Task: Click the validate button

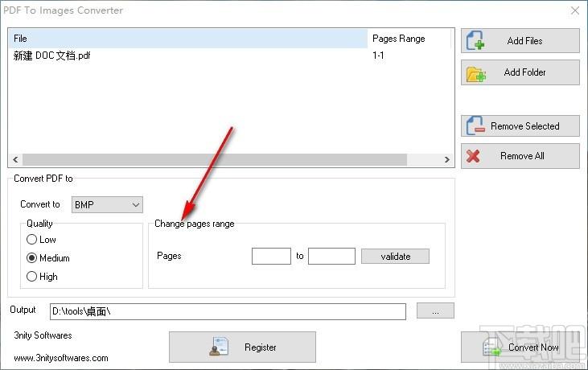Action: (395, 257)
